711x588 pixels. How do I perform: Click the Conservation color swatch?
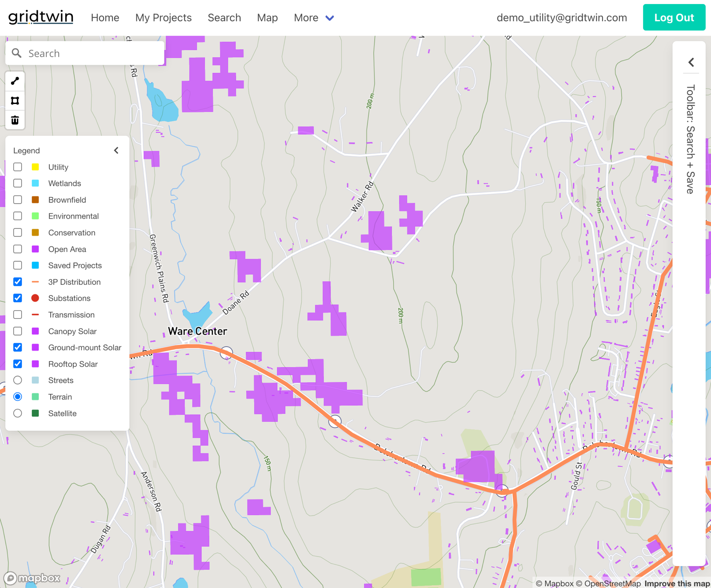coord(36,232)
